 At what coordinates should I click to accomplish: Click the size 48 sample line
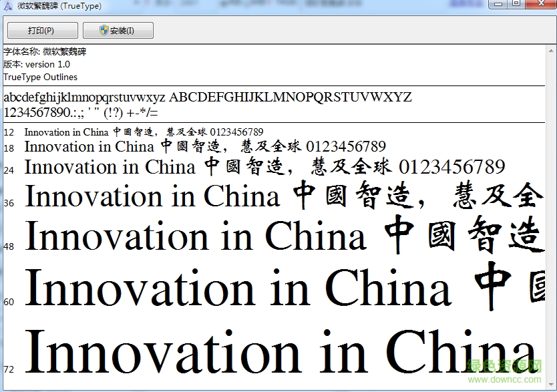[x=285, y=235]
